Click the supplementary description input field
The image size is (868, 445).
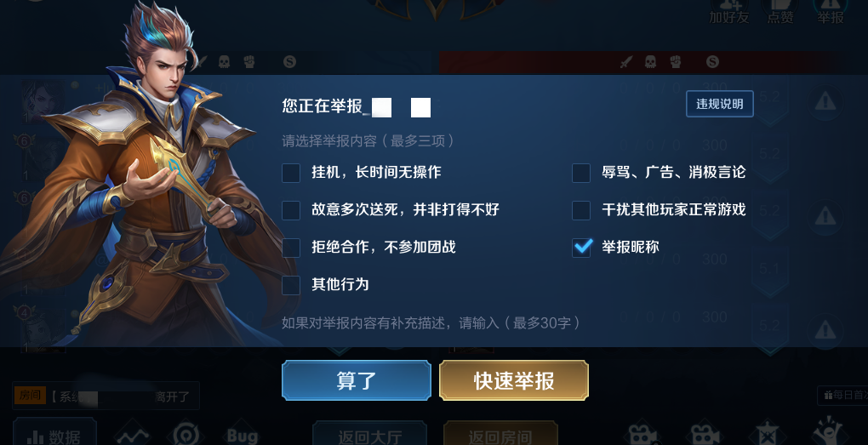[431, 322]
